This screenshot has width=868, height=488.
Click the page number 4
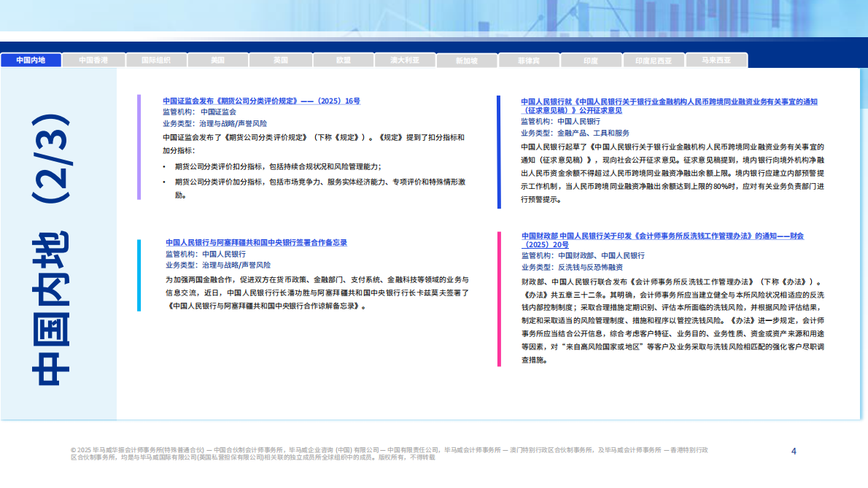(794, 451)
